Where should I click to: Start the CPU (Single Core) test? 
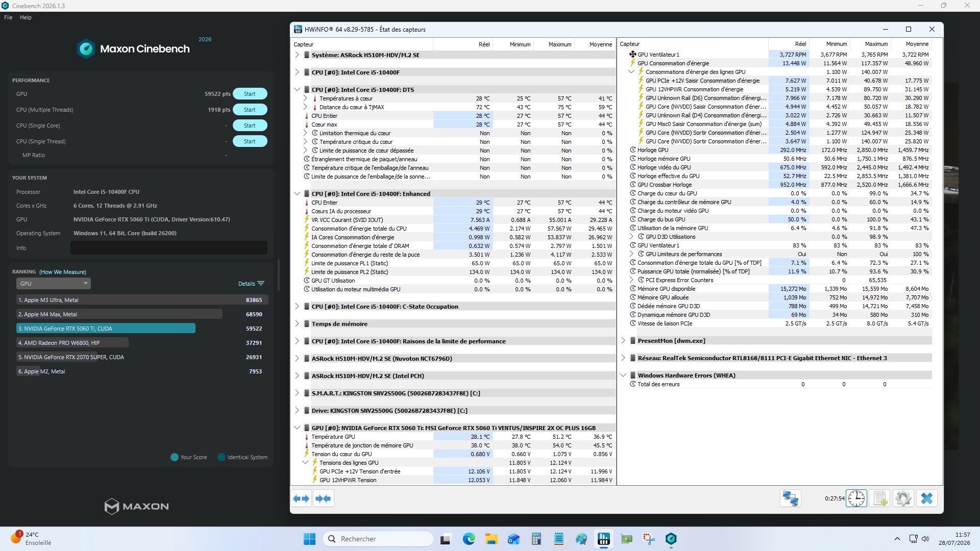coord(250,126)
